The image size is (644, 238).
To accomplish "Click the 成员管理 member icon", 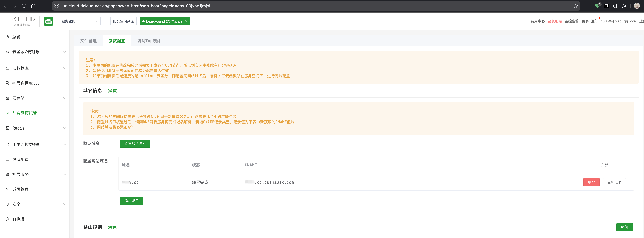I will 7,189.
